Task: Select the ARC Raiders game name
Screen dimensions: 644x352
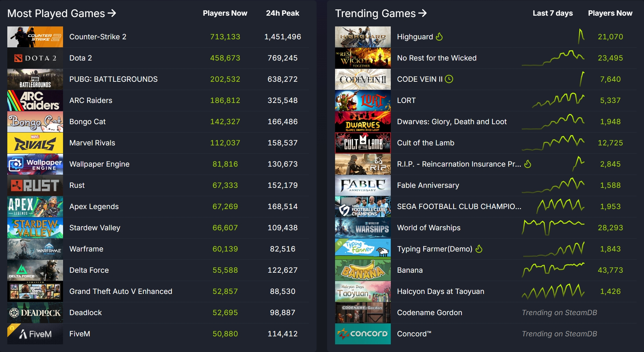Action: (91, 101)
